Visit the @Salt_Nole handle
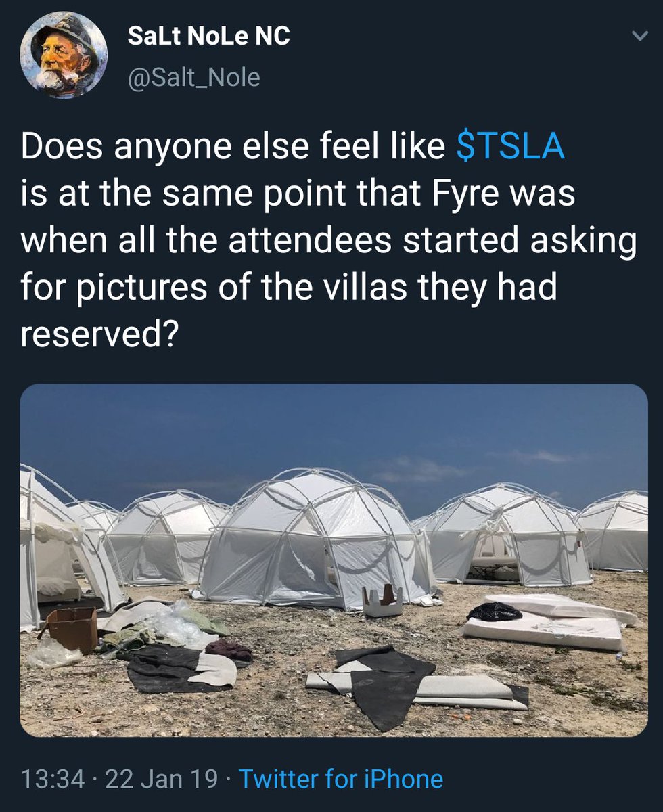The width and height of the screenshot is (663, 812). (193, 77)
